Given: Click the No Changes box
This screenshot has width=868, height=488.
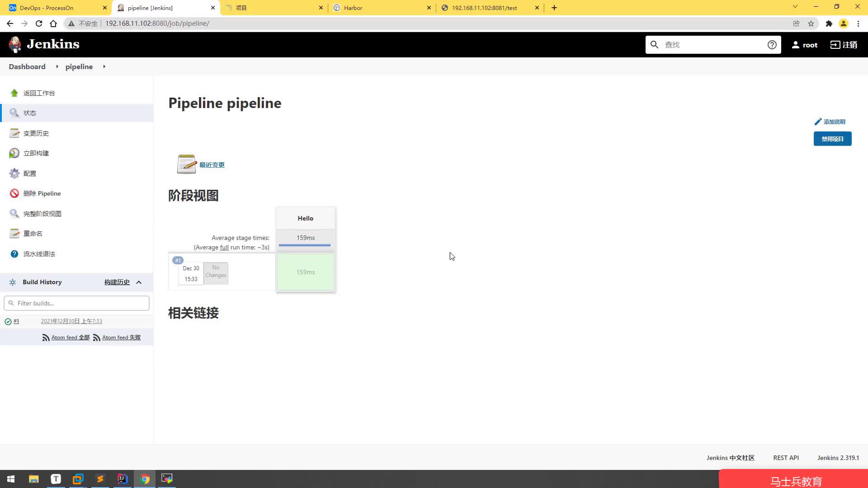Looking at the screenshot, I should (x=216, y=273).
